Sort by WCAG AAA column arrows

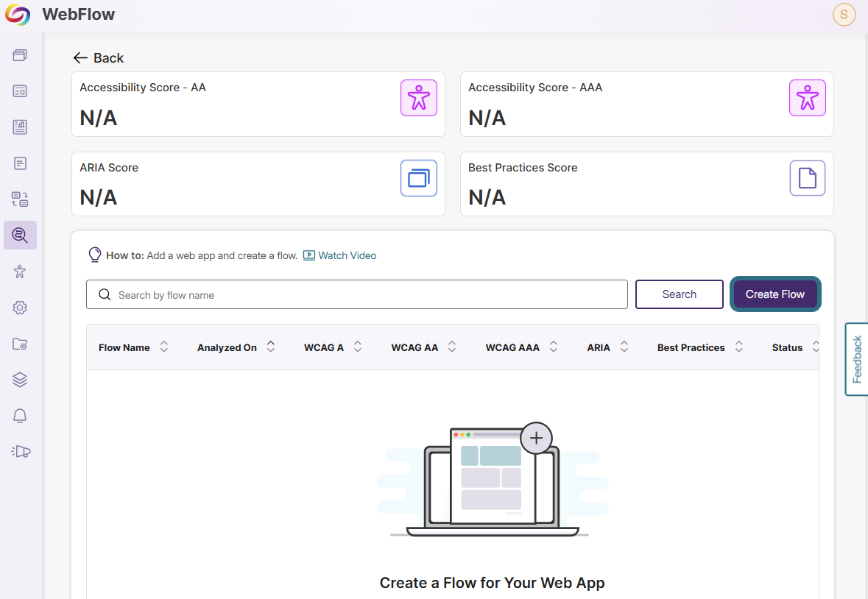554,347
